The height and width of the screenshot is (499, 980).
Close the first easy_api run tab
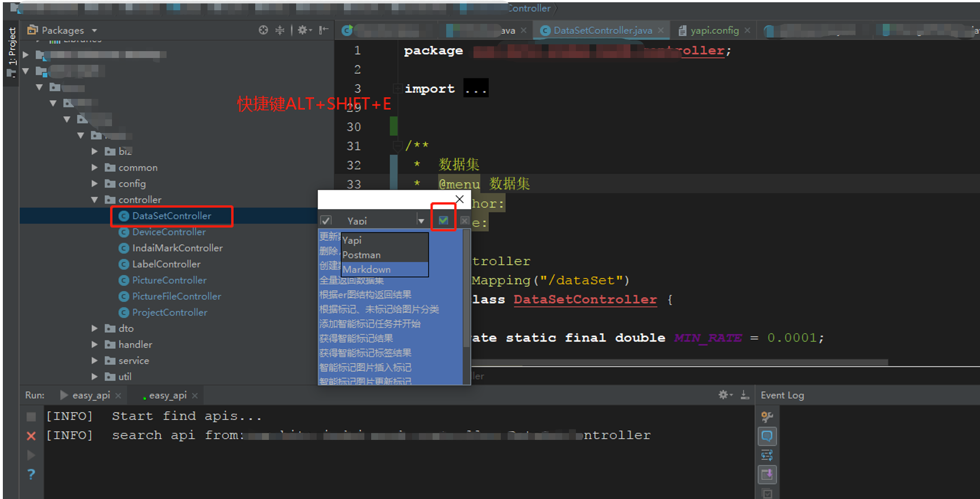coord(118,396)
